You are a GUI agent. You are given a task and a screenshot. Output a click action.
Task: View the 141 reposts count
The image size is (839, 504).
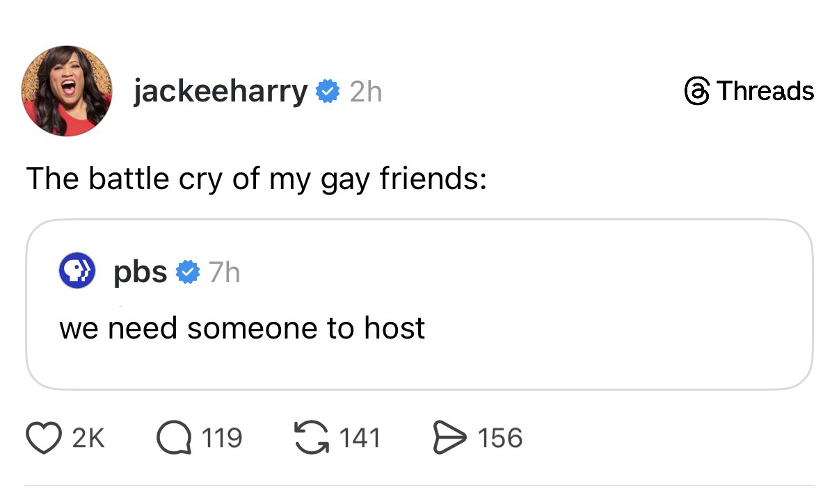(x=360, y=439)
